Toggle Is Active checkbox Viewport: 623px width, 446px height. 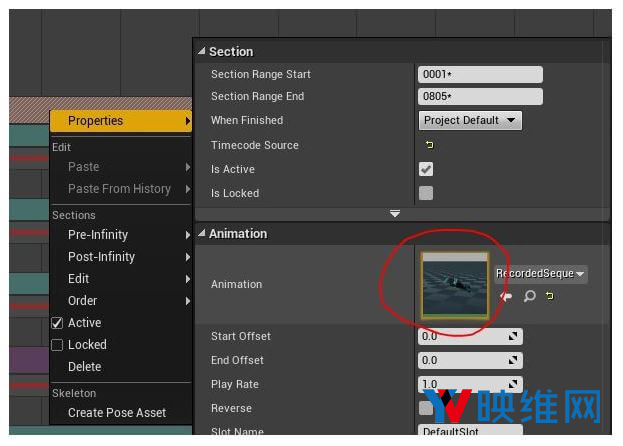click(426, 169)
